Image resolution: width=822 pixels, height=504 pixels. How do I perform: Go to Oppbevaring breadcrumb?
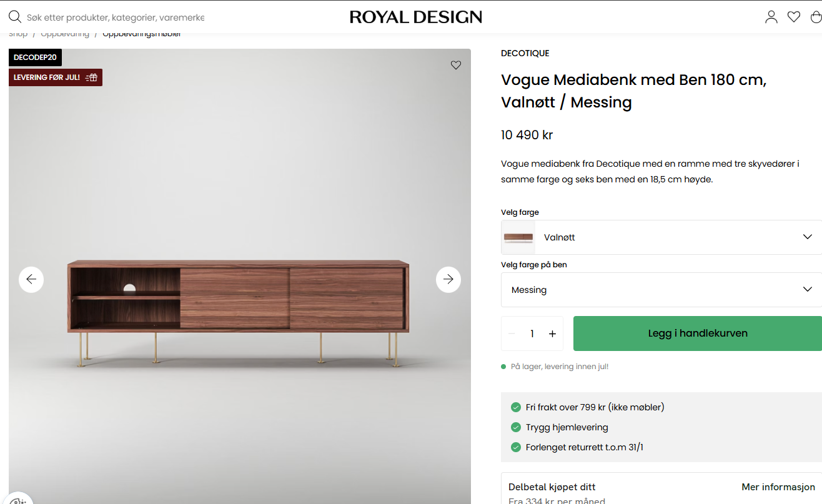65,34
